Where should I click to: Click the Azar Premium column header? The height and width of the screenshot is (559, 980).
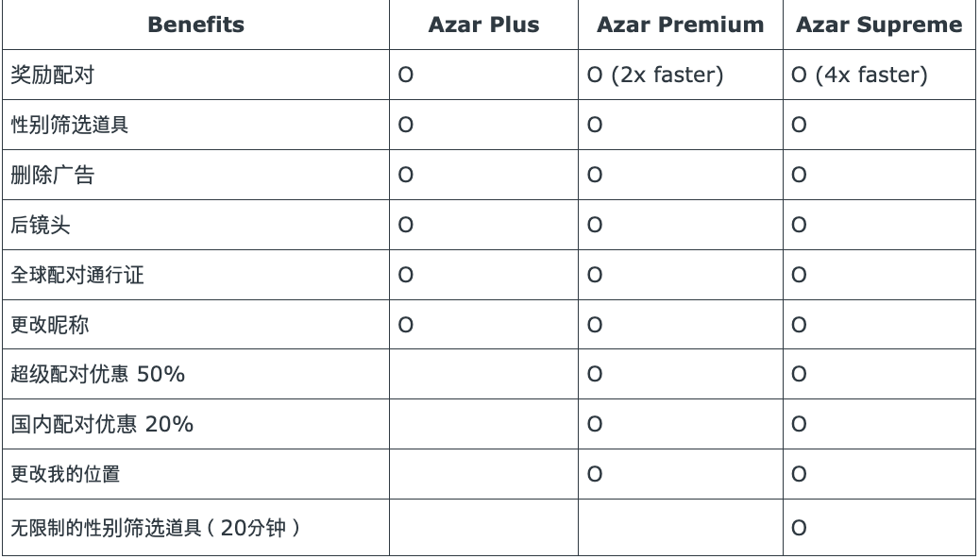tap(680, 25)
